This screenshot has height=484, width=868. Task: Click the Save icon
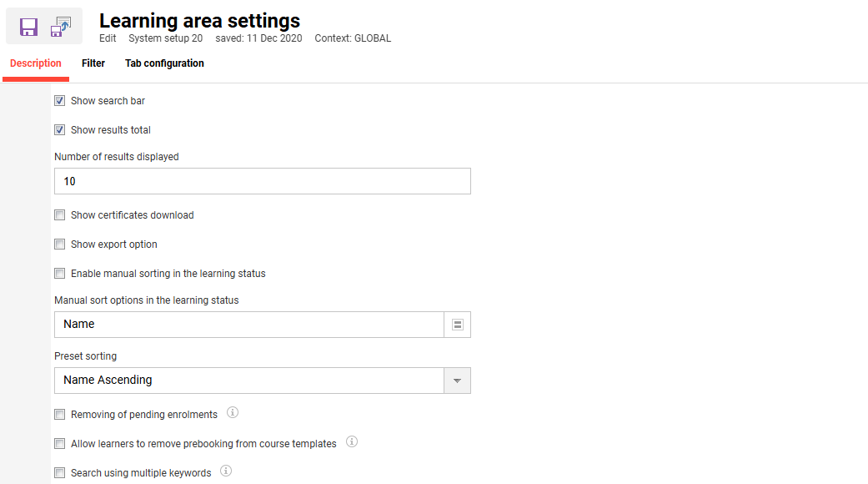(x=28, y=25)
